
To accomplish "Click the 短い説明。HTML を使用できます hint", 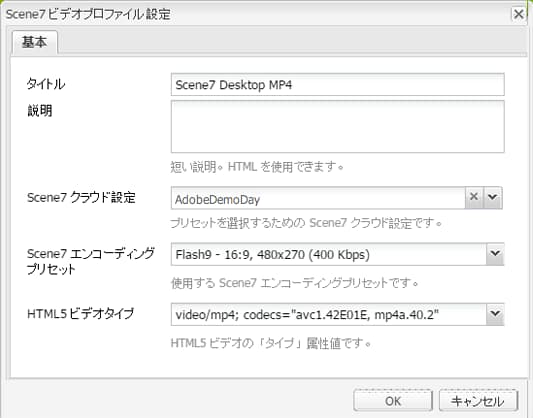I will (257, 167).
